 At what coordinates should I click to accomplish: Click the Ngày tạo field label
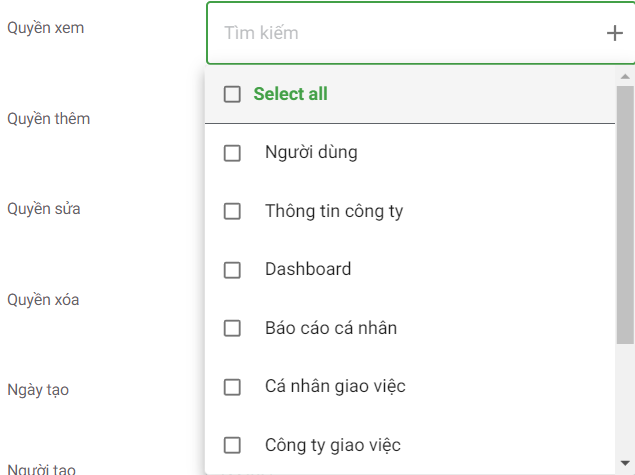pos(38,389)
